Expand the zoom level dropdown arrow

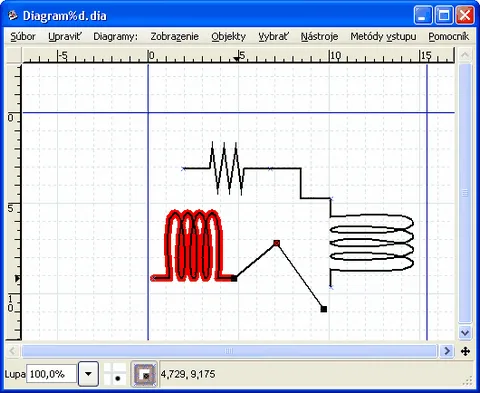88,374
